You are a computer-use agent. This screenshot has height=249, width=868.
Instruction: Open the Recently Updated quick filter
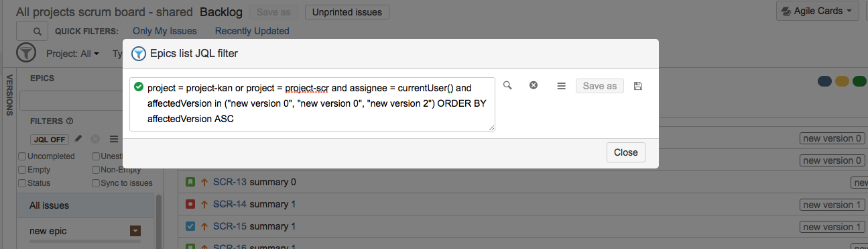(x=252, y=31)
